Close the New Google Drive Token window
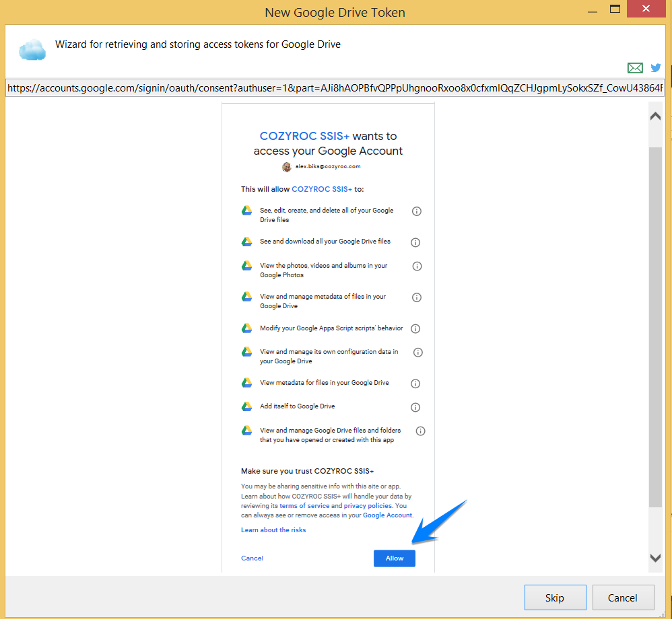 coord(646,9)
